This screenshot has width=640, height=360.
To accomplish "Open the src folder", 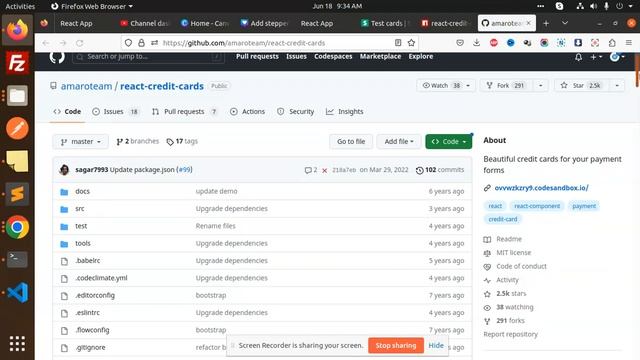I will tap(80, 209).
